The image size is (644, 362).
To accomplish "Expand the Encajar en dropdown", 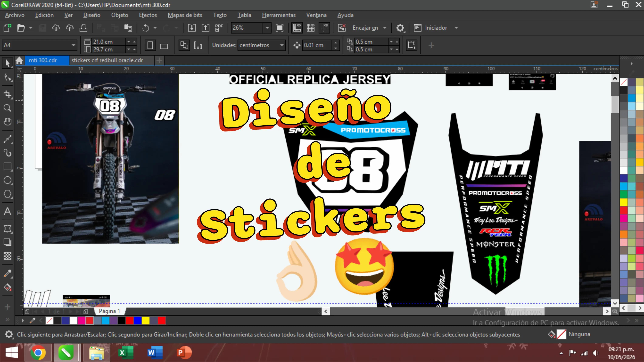I will pyautogui.click(x=385, y=28).
